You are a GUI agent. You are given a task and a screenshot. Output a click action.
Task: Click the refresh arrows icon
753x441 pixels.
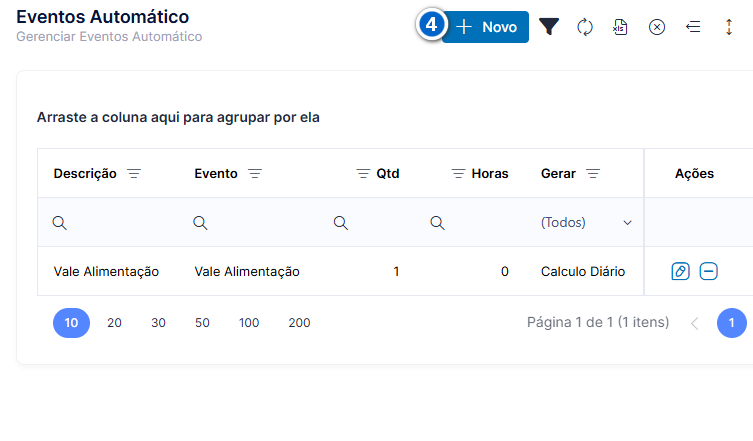click(x=584, y=27)
